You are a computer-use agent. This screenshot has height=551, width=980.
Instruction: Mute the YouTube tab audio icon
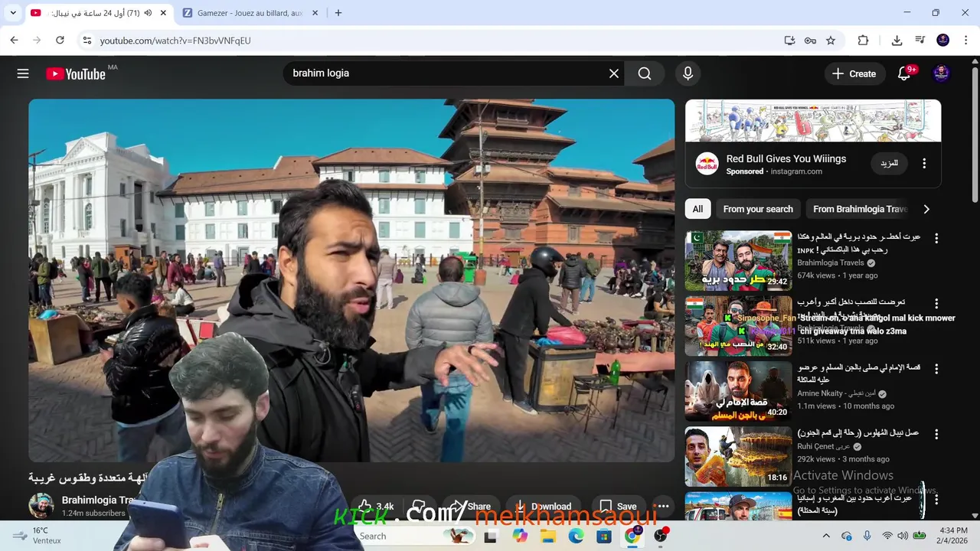tap(148, 13)
